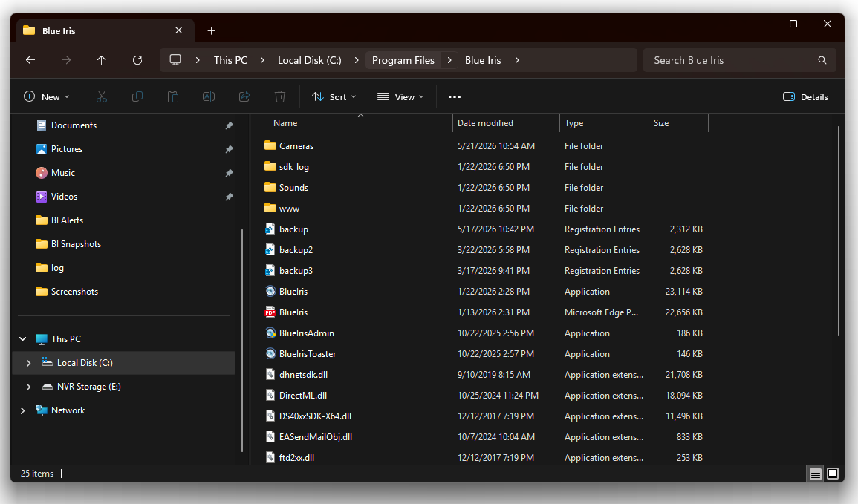This screenshot has width=858, height=504.
Task: Navigate to Local Disk (C:) breadcrumb
Action: pos(309,60)
